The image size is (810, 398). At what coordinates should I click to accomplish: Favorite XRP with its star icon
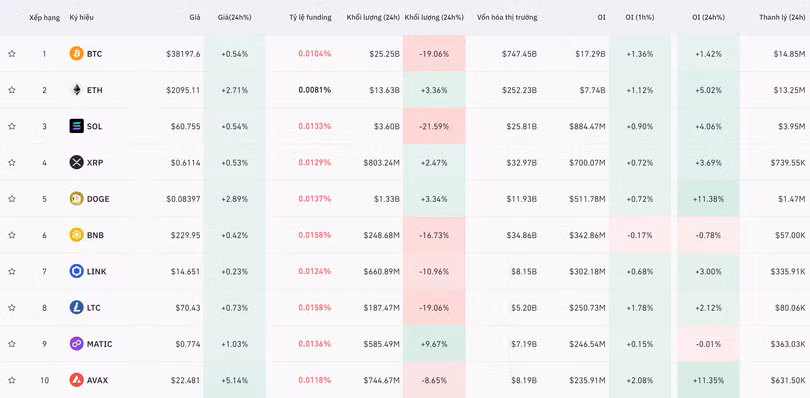click(11, 163)
